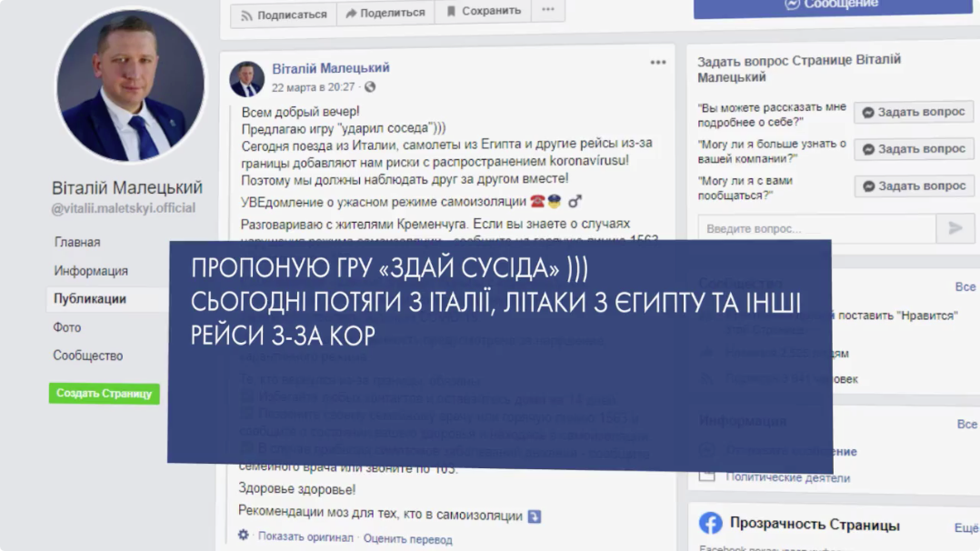
Task: Click the gear icon below the post
Action: pyautogui.click(x=243, y=535)
